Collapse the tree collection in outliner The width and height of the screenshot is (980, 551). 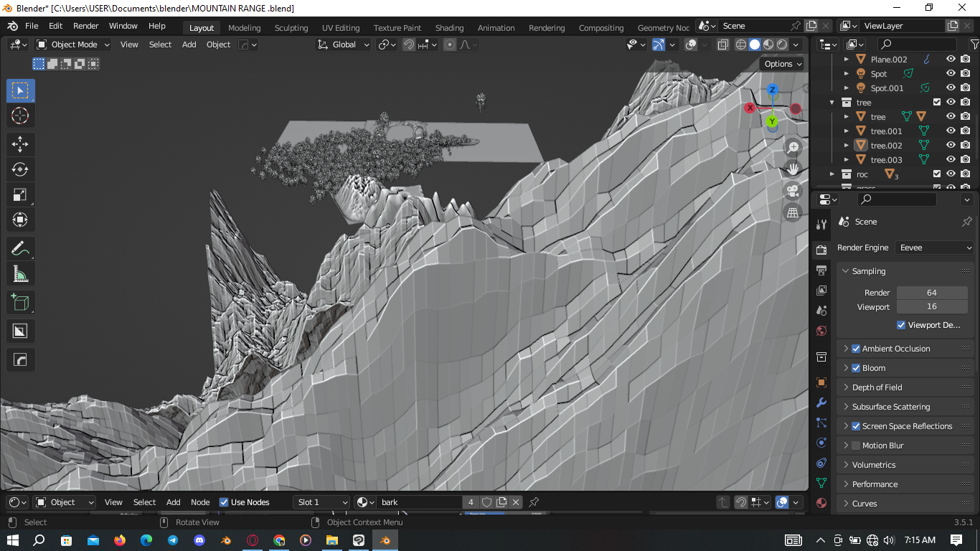tap(832, 103)
